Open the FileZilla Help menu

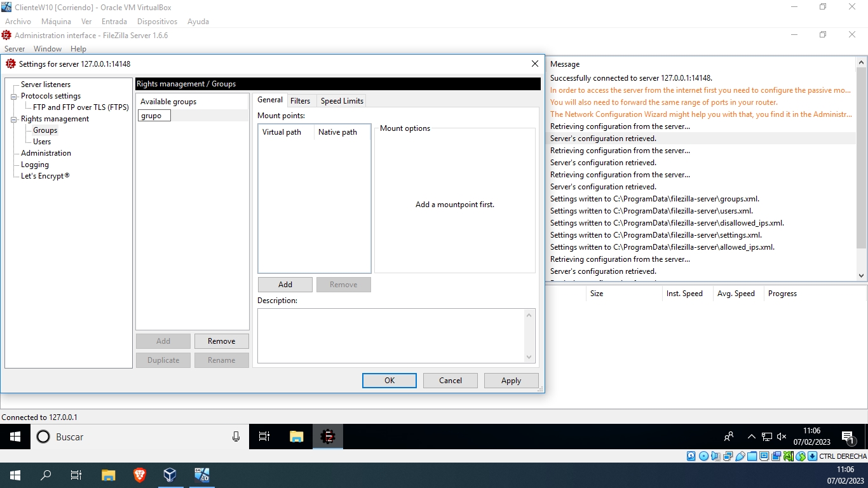click(78, 49)
